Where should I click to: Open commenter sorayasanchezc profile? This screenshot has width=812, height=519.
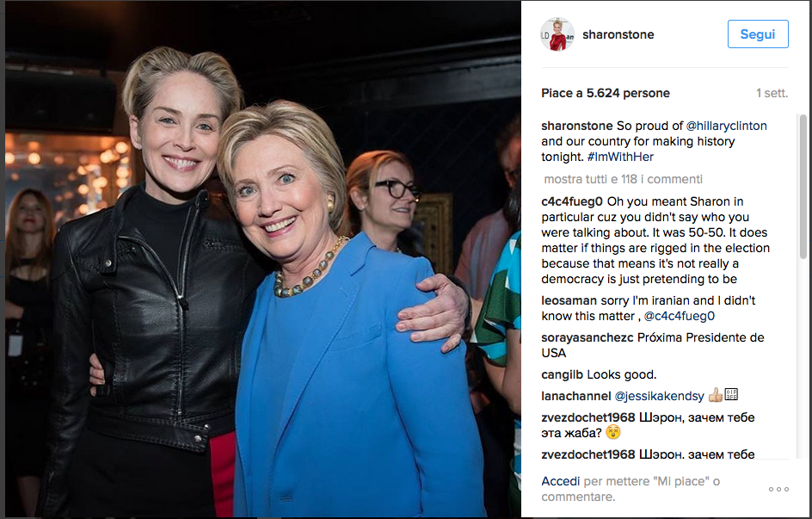(587, 337)
